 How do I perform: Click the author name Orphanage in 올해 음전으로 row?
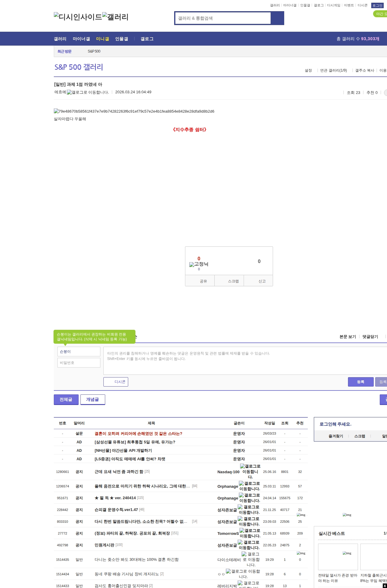pyautogui.click(x=228, y=486)
